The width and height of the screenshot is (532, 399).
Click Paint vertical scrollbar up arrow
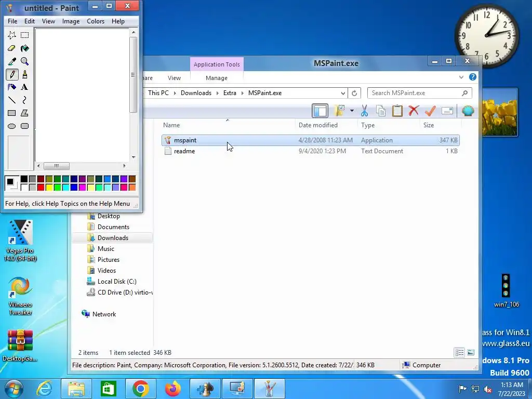134,32
